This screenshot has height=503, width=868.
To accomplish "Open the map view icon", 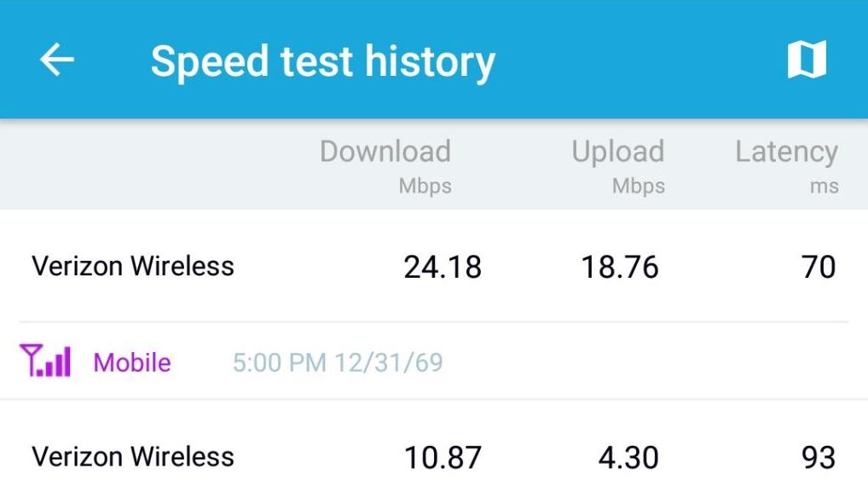I will pyautogui.click(x=806, y=60).
